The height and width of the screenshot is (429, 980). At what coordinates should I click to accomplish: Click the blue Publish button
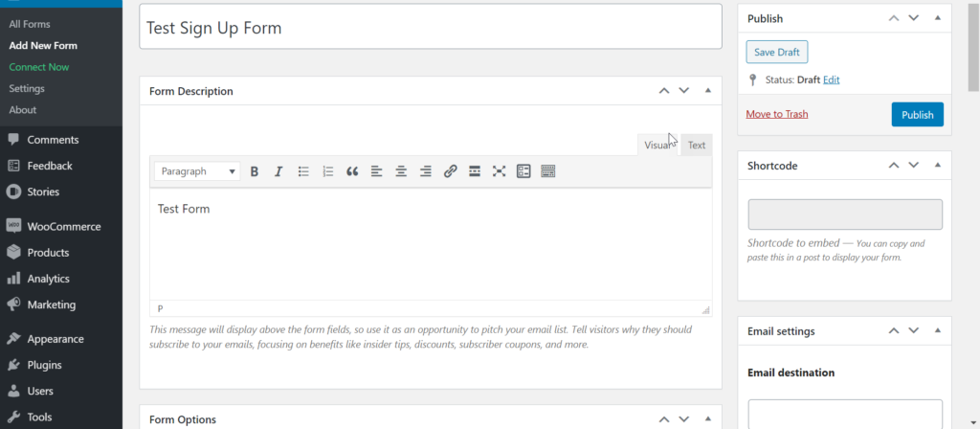918,115
